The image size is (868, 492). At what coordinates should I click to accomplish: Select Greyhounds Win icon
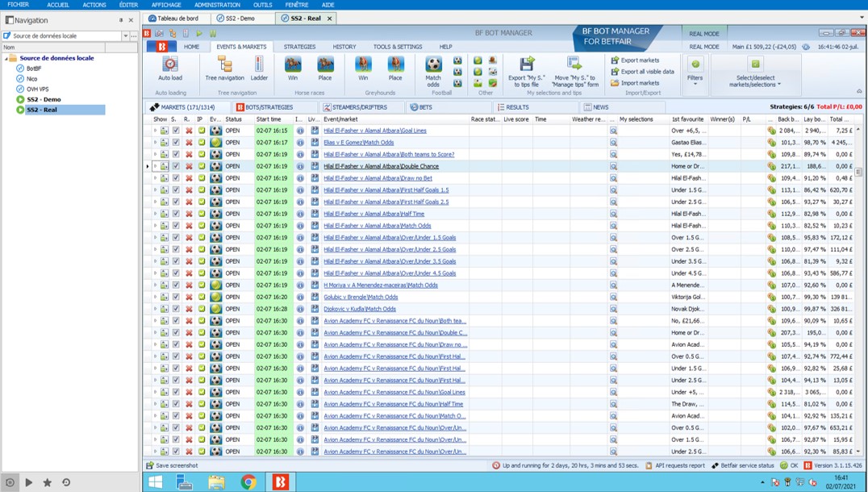pos(363,65)
